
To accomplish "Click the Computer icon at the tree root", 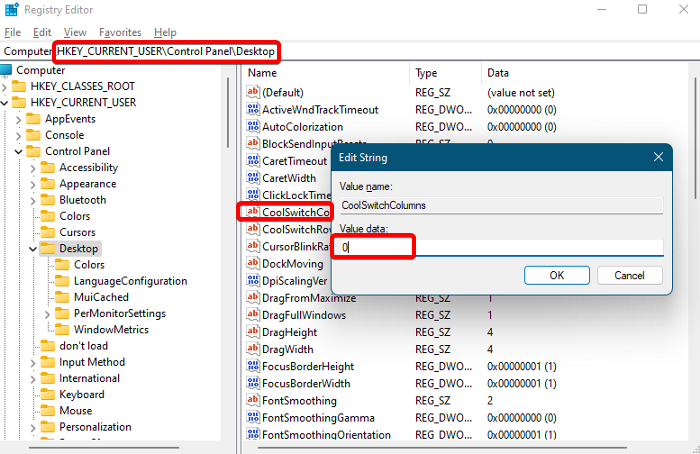I will point(6,70).
